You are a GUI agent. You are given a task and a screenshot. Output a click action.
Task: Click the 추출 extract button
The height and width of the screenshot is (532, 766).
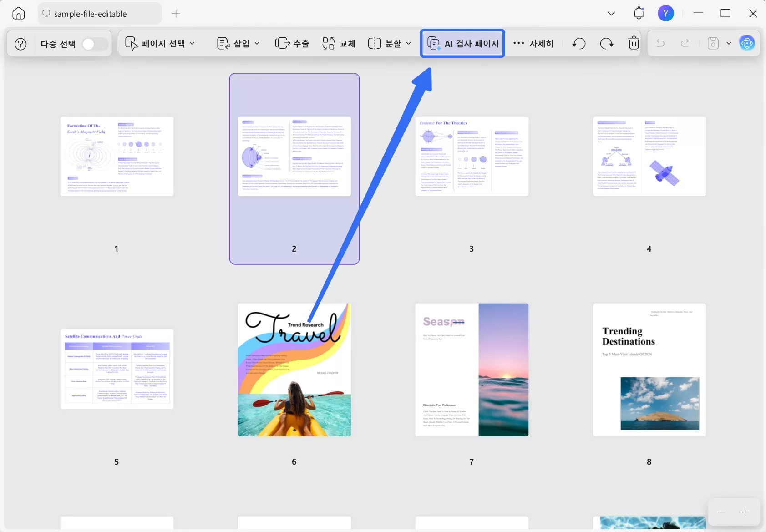292,43
